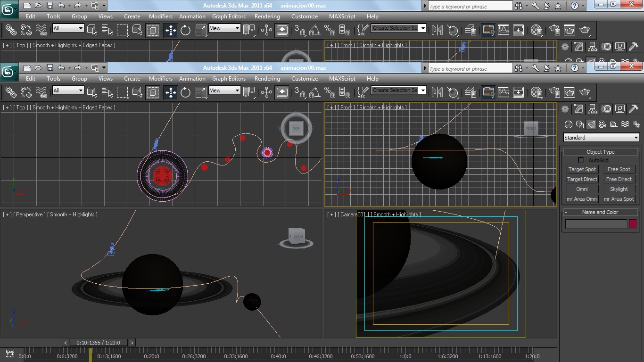
Task: Select the Cameras category icon
Action: coord(603,124)
